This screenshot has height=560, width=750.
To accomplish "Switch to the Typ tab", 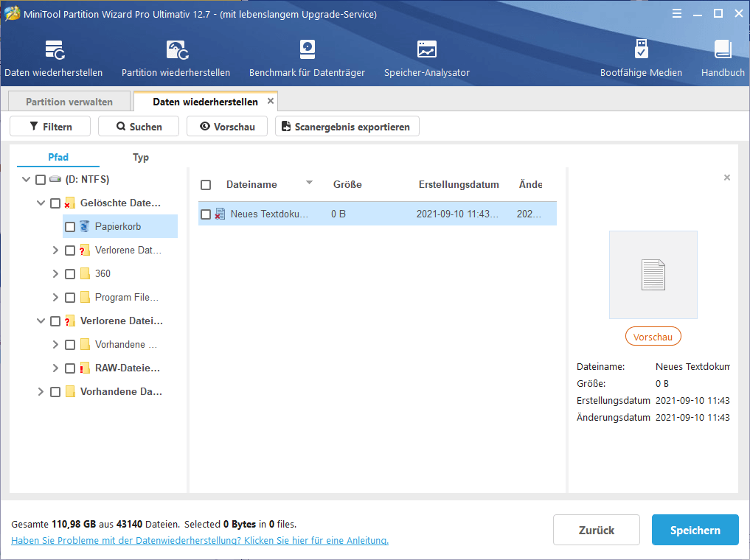I will coord(141,157).
